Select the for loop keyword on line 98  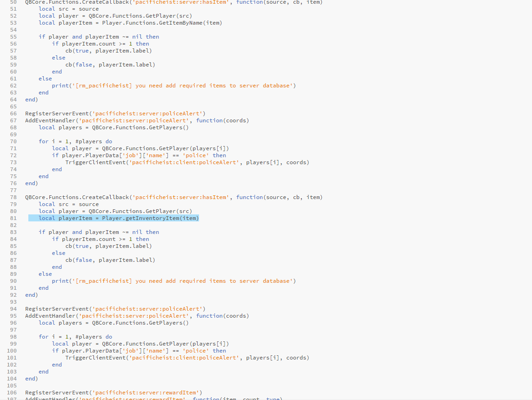click(43, 336)
